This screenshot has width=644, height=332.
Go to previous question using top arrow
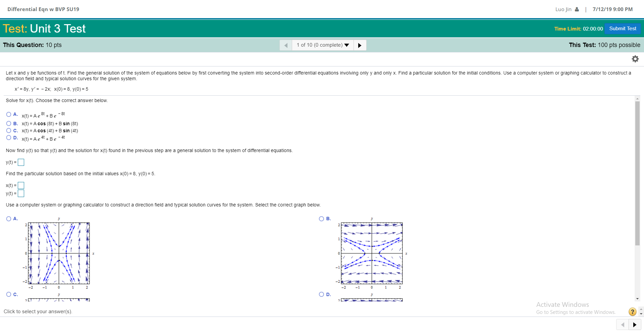(286, 45)
